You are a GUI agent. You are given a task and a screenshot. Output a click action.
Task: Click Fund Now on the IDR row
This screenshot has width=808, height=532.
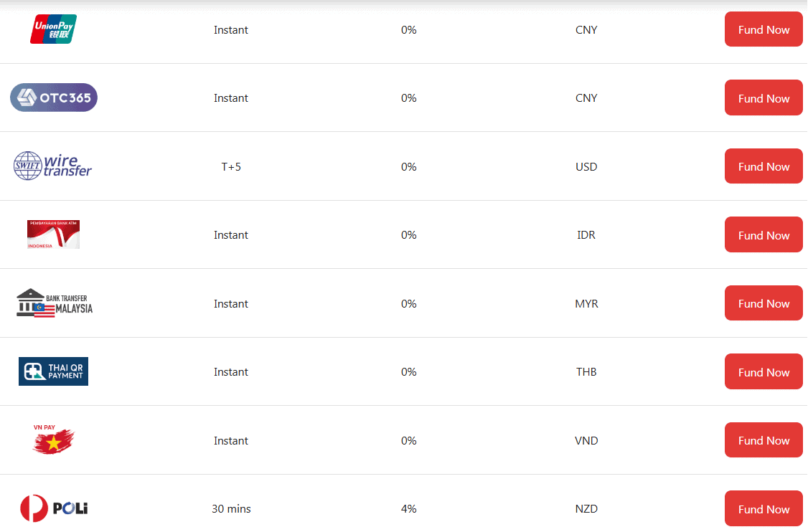pos(764,234)
